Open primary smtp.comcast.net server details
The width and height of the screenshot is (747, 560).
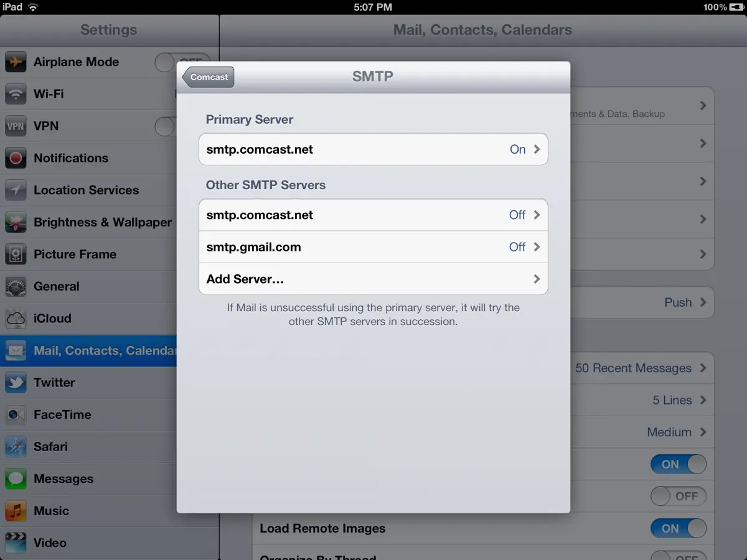(373, 149)
